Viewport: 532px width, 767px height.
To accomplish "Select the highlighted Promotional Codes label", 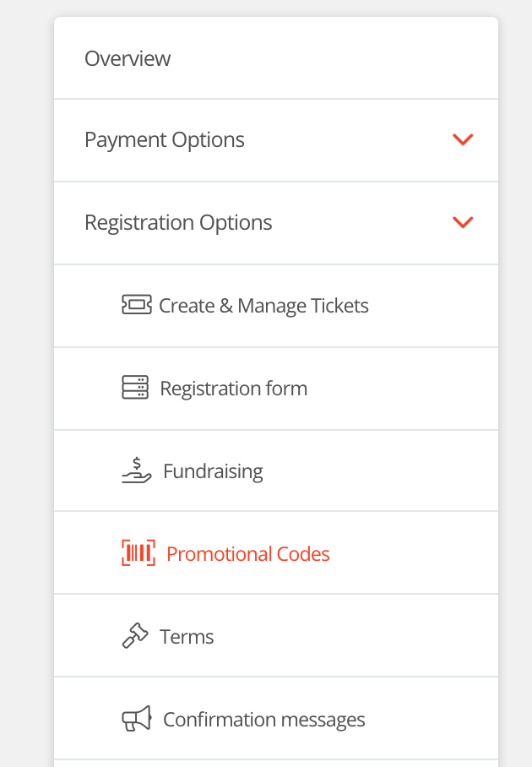I will (x=248, y=554).
